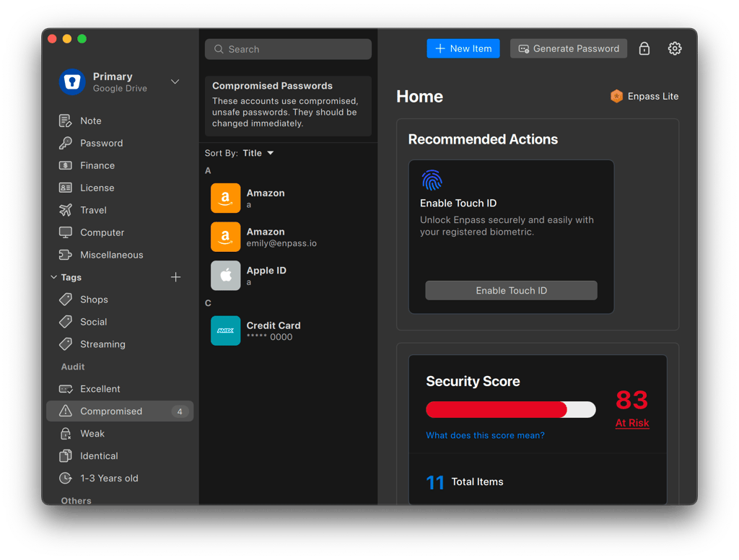Screen dimensions: 739x560
Task: Click the Compromised Passwords info heading
Action: coord(272,86)
